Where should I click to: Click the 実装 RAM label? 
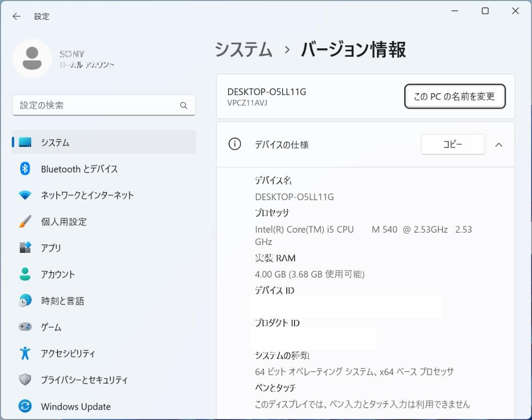point(275,258)
